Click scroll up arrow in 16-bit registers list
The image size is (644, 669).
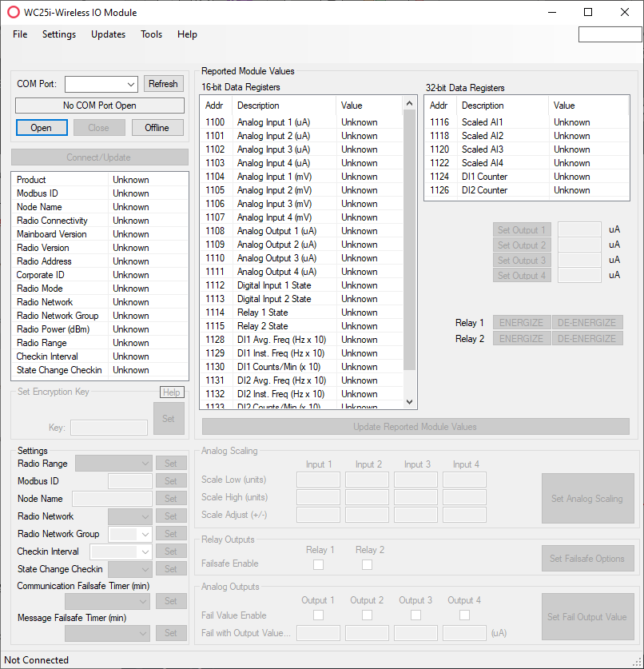coord(410,104)
